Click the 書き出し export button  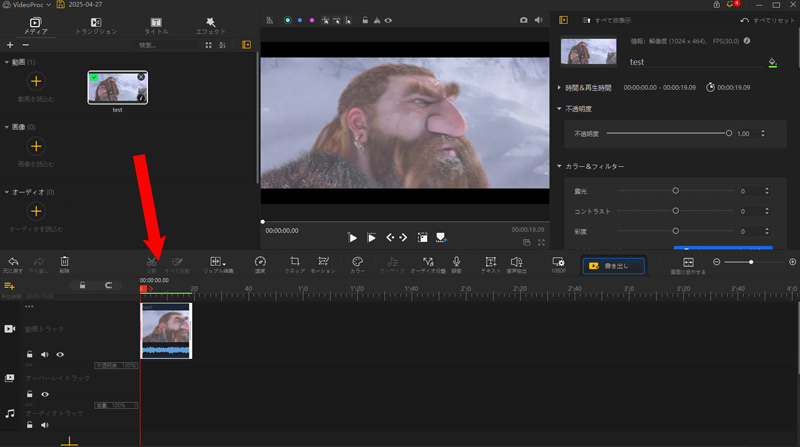613,266
